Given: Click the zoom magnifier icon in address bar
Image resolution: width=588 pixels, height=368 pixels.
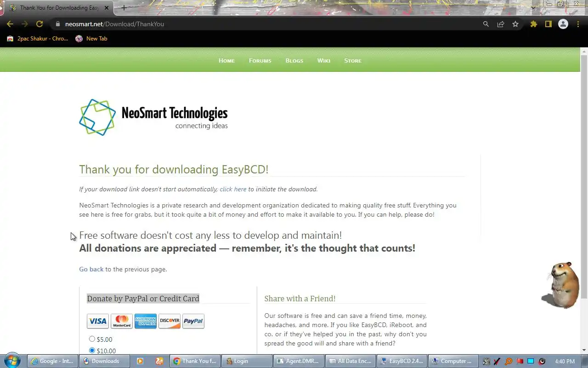Looking at the screenshot, I should pyautogui.click(x=486, y=24).
